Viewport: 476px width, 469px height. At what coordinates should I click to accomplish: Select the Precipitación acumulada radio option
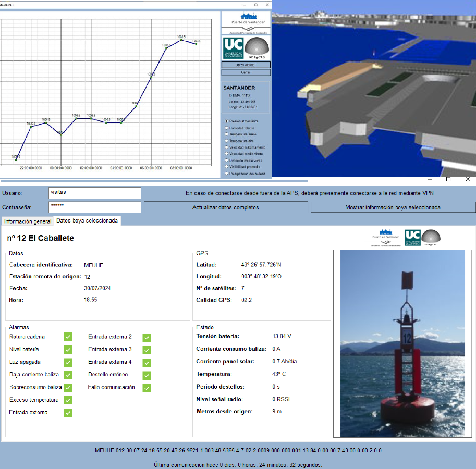226,174
